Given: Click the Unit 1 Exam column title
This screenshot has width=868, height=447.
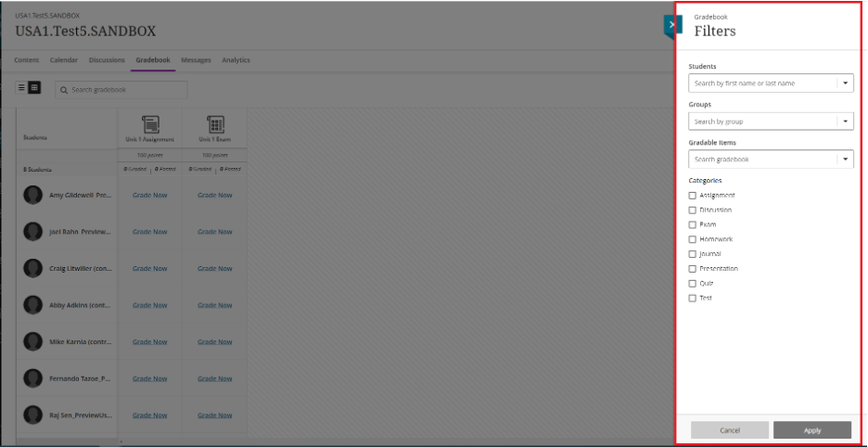Looking at the screenshot, I should [215, 140].
